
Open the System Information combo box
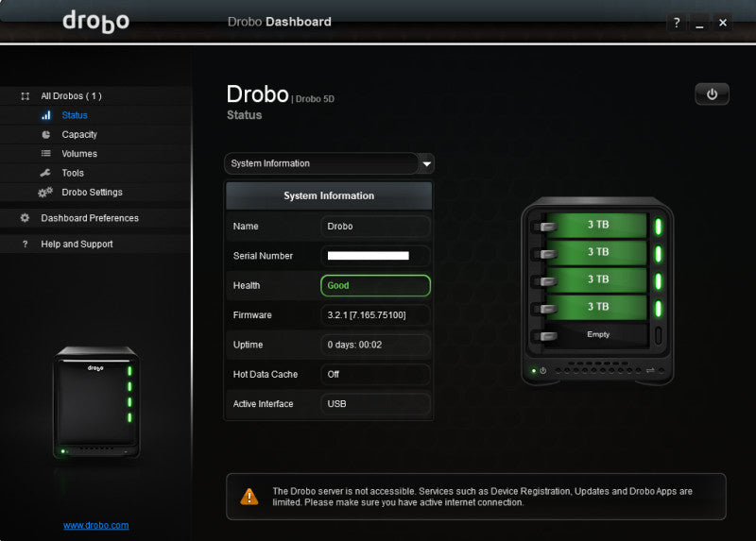point(329,163)
